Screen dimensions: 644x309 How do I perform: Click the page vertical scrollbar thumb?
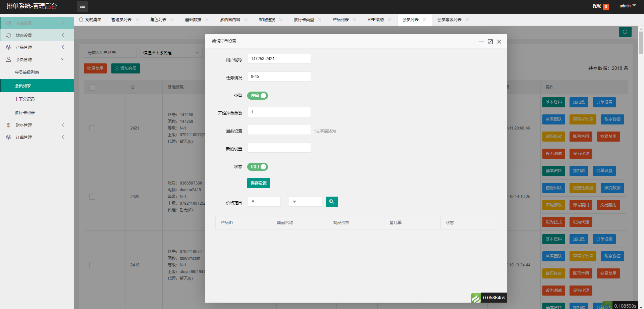click(641, 43)
